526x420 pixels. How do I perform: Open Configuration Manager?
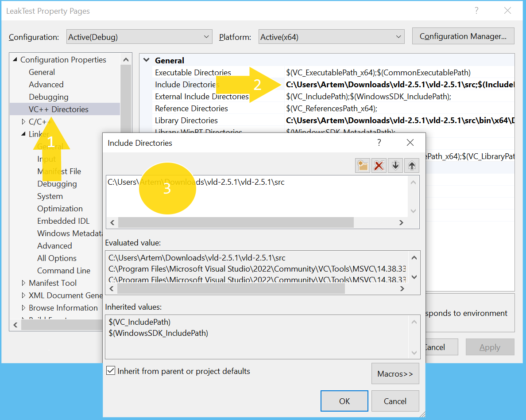(463, 36)
